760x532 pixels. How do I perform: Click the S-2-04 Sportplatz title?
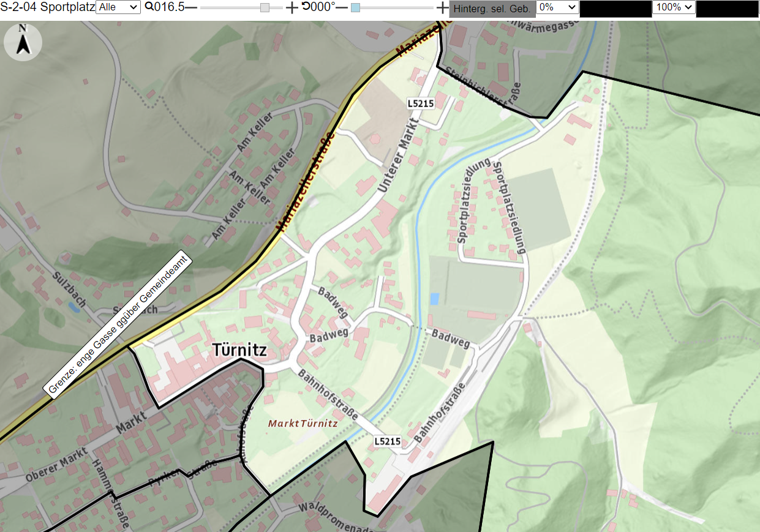[x=47, y=7]
